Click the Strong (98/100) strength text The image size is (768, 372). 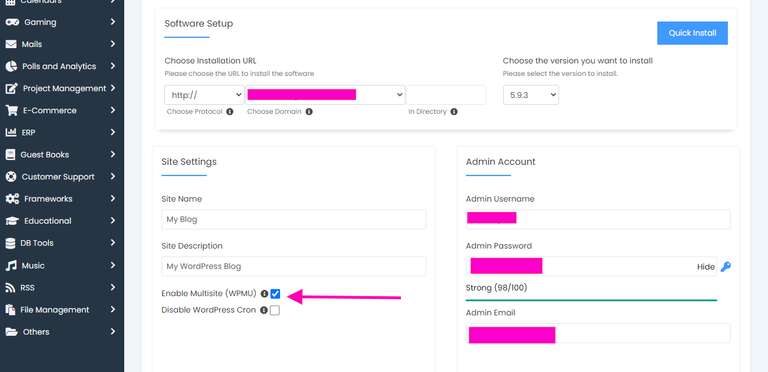[x=496, y=288]
